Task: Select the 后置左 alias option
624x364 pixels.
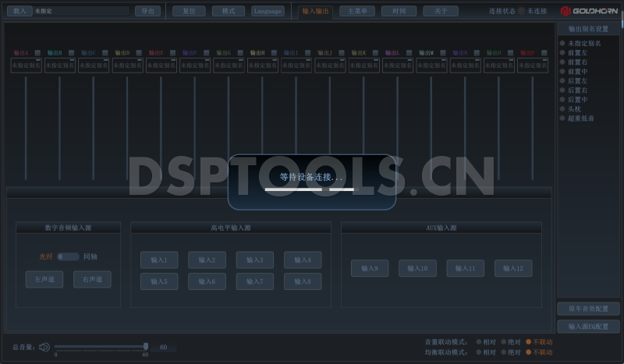Action: (573, 81)
